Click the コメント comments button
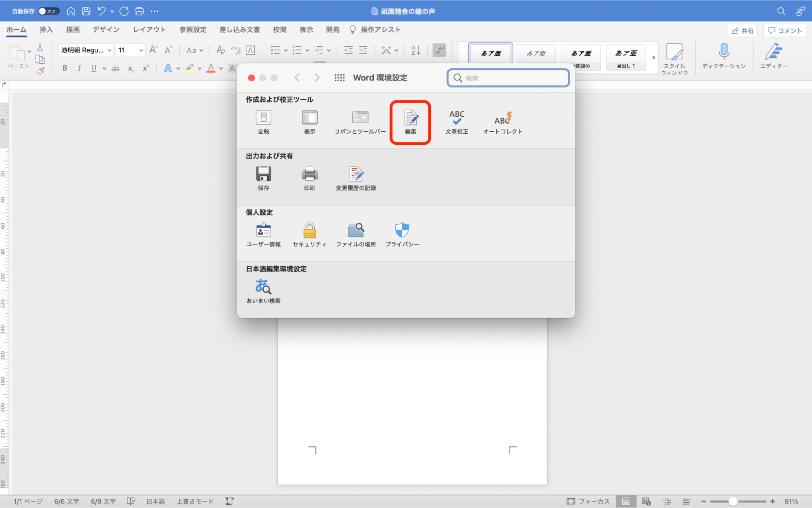This screenshot has height=508, width=812. point(785,30)
